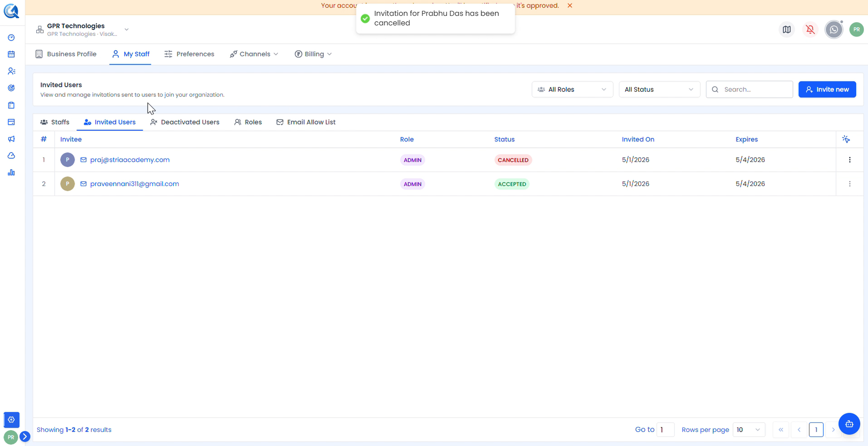The width and height of the screenshot is (868, 446).
Task: Click the avatar of praveennani311@gmail.com row
Action: click(x=67, y=184)
